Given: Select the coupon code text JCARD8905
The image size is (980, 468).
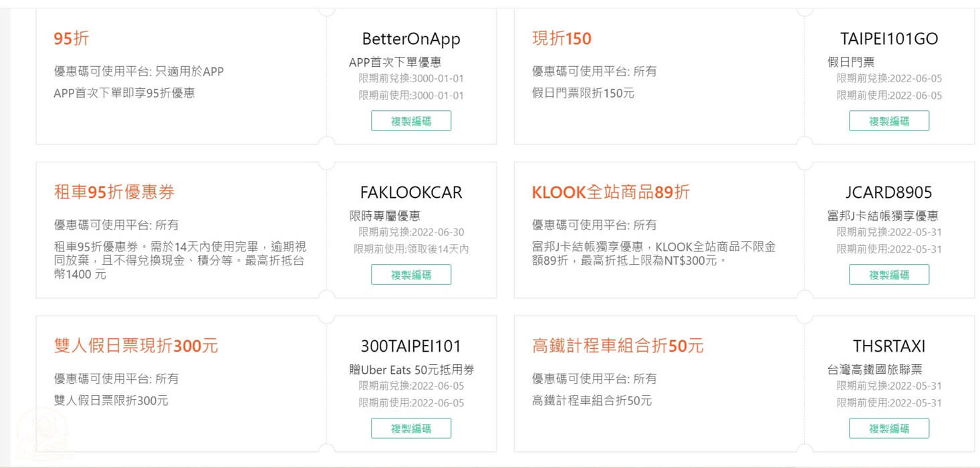Looking at the screenshot, I should click(889, 192).
